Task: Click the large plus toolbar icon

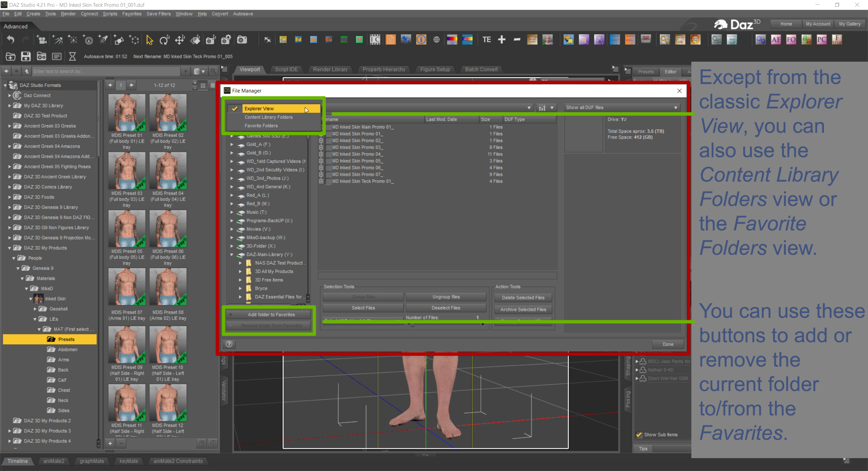Action: 502,40
